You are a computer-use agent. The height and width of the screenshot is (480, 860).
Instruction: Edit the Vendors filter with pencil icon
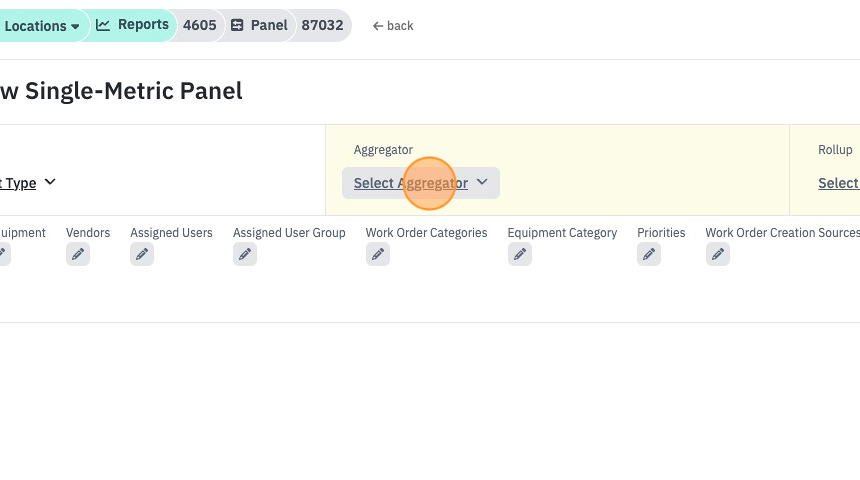coord(78,254)
